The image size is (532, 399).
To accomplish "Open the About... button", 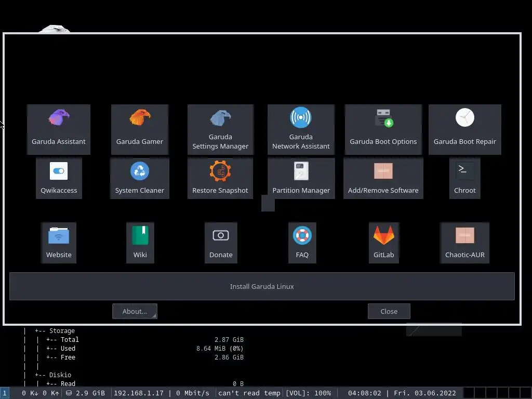I will point(135,311).
